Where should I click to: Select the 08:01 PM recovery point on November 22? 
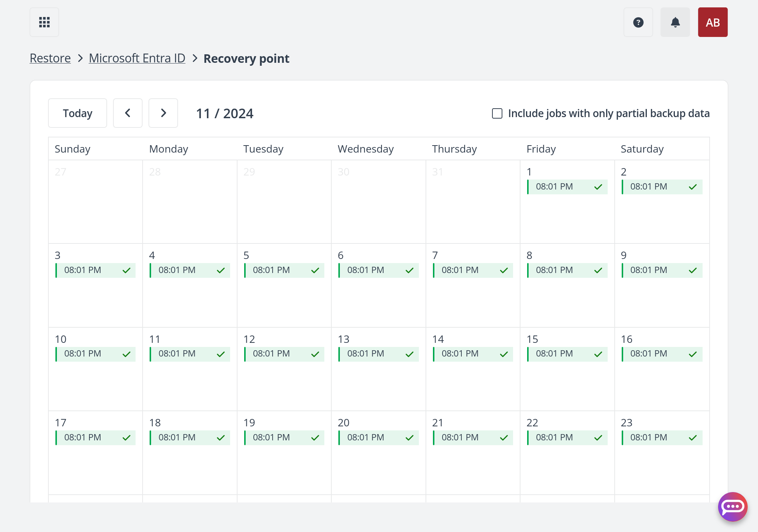click(567, 438)
